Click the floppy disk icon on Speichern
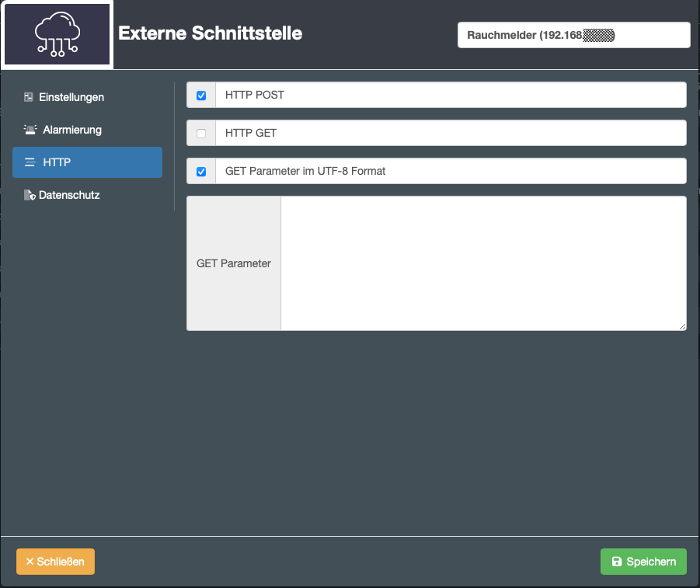Viewport: 700px width, 588px height. click(x=617, y=562)
